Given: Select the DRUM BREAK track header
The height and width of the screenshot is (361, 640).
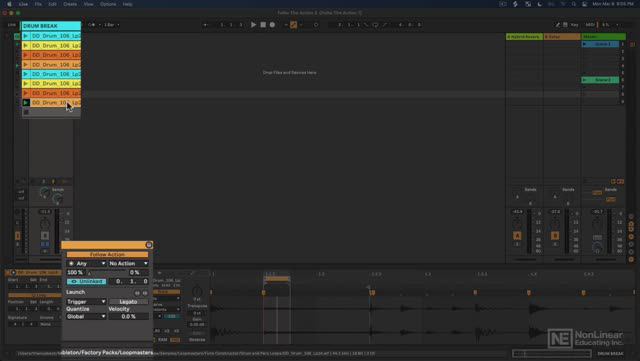Looking at the screenshot, I should [x=51, y=26].
